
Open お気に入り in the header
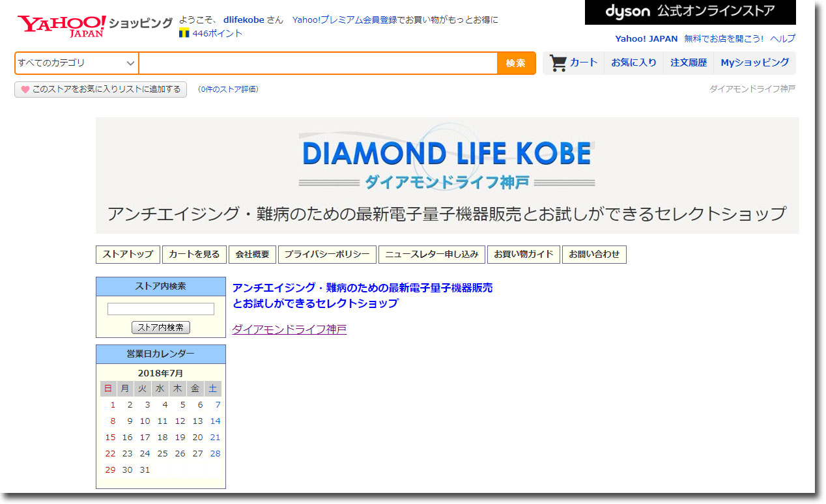(x=634, y=63)
